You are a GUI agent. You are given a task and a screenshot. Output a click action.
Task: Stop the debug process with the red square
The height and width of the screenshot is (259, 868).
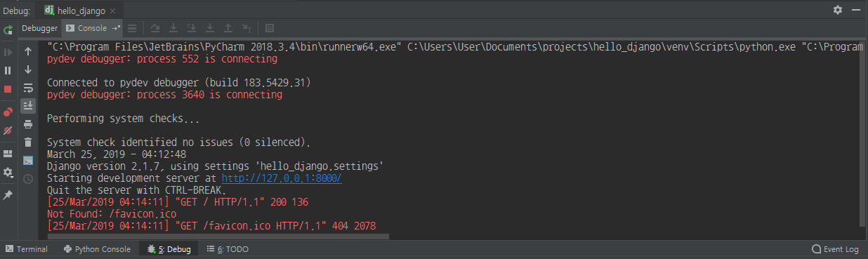[8, 89]
